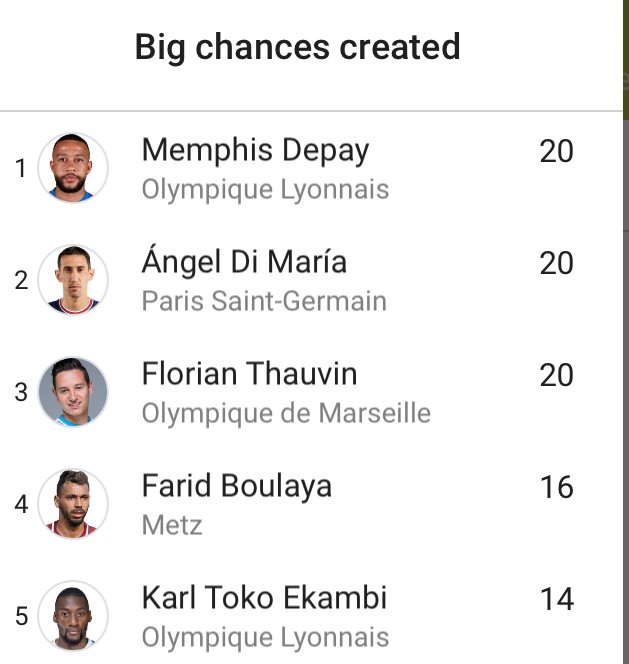Open Ángel Di María's player photo
Image resolution: width=629 pixels, height=664 pixels.
click(73, 279)
